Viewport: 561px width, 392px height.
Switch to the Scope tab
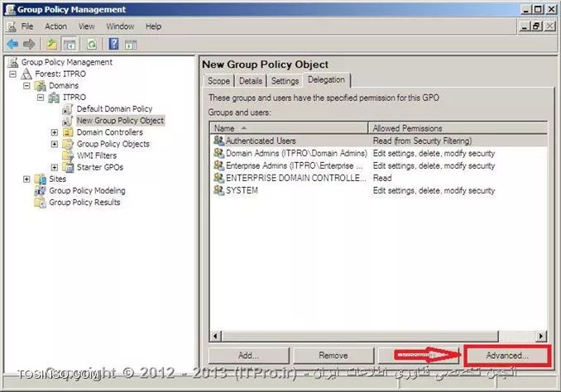218,81
